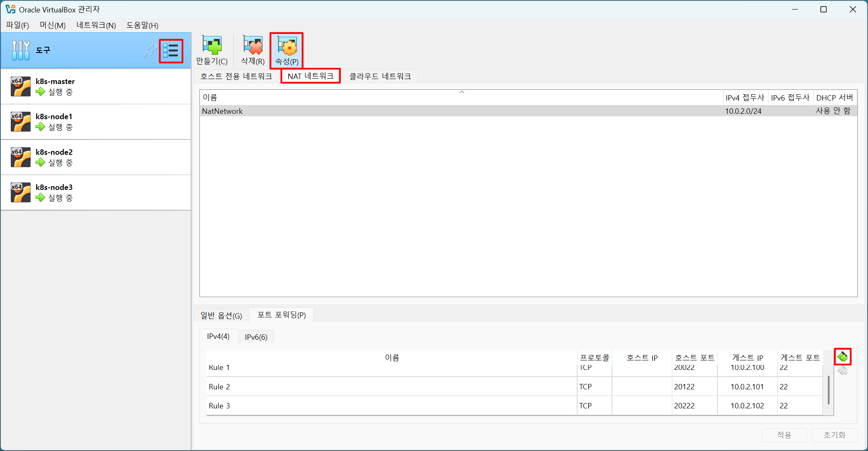Open the General Options (일반 옵션) tab
Screen dimensions: 868x451
(221, 315)
